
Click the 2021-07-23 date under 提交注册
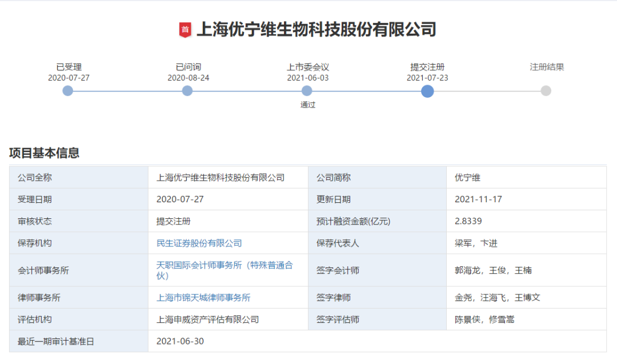427,78
